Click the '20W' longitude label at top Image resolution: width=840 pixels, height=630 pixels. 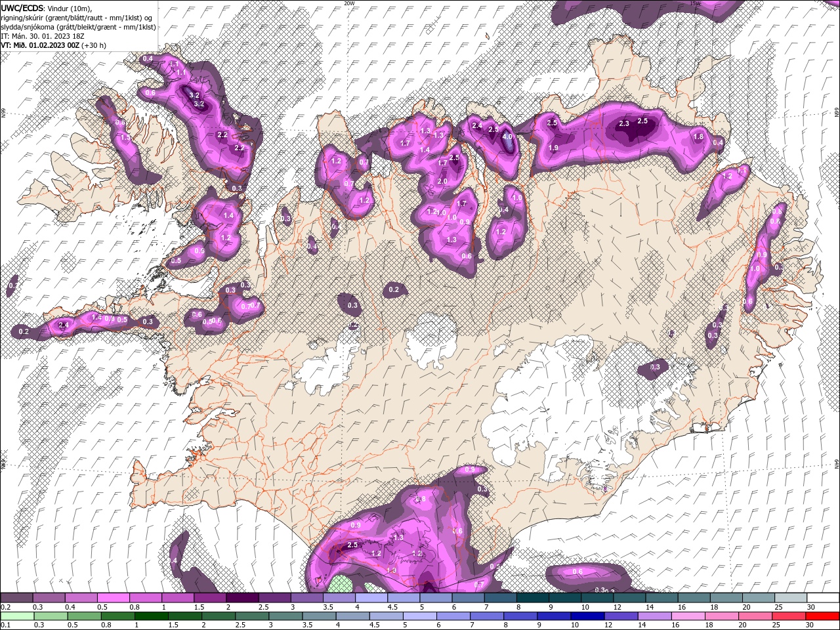(349, 3)
